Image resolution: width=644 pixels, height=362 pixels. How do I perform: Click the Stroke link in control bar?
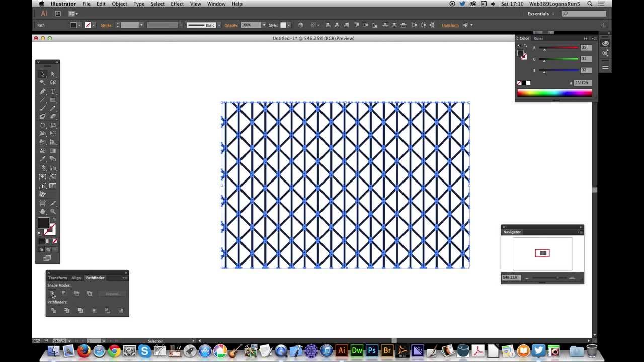coord(106,25)
